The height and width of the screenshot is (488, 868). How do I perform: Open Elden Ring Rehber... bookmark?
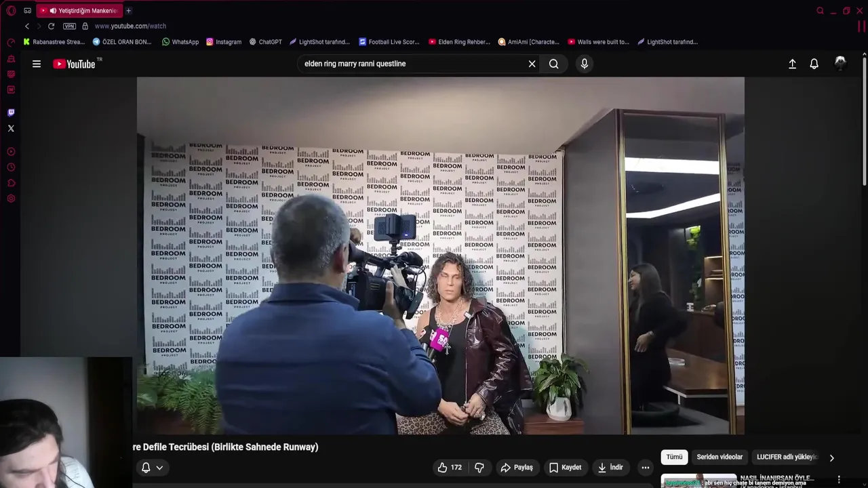pyautogui.click(x=459, y=42)
